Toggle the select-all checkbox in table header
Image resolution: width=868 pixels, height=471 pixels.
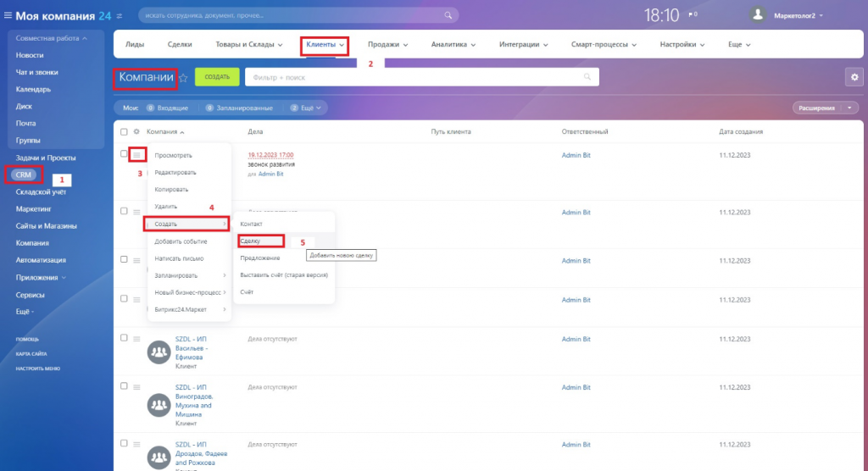point(124,132)
